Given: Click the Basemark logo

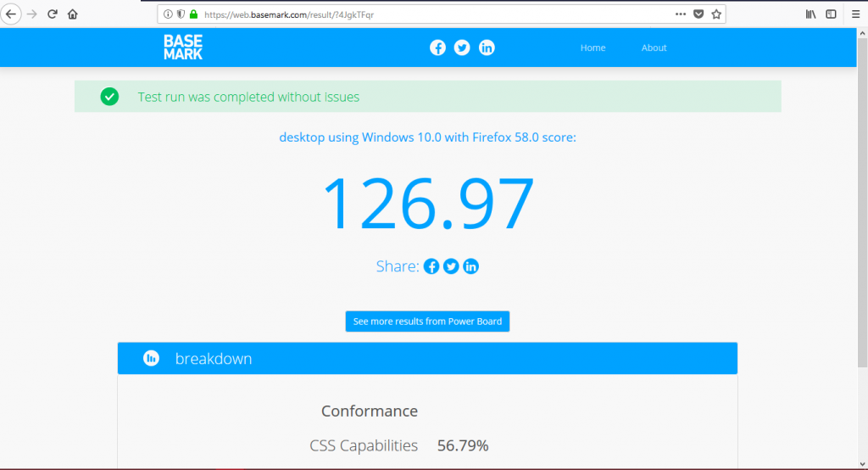Looking at the screenshot, I should coord(183,48).
